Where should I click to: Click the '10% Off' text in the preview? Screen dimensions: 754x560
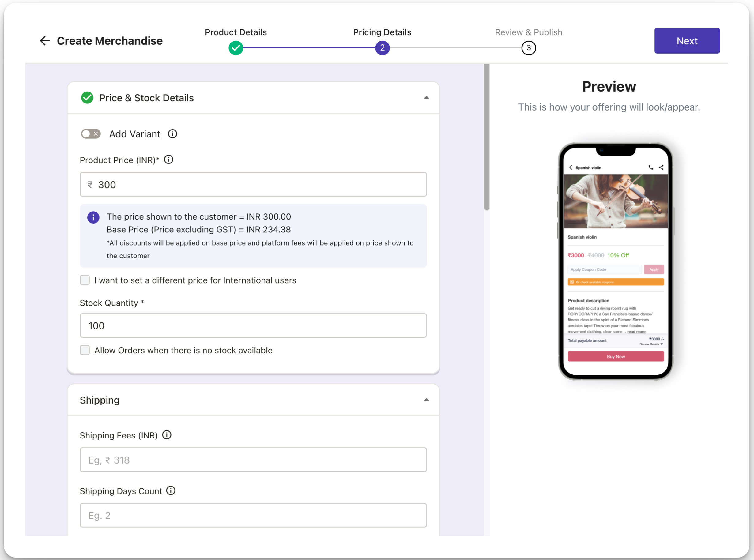pos(618,255)
